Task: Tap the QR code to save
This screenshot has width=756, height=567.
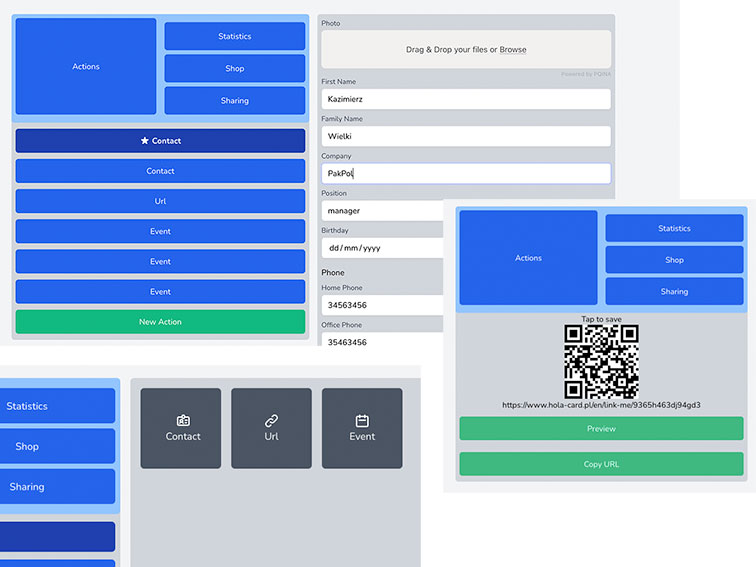Action: pos(601,361)
